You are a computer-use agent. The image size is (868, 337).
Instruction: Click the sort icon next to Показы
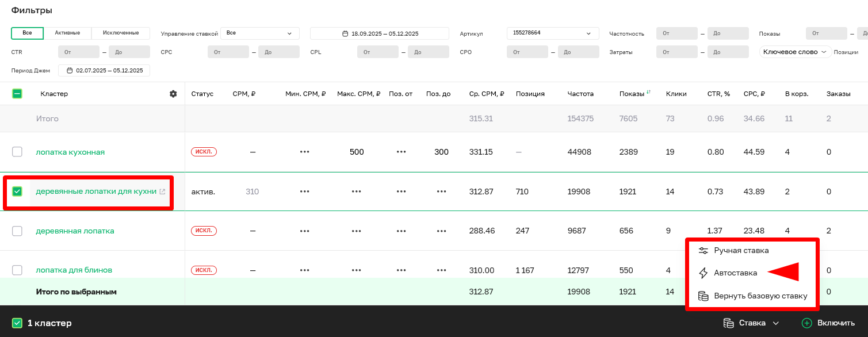point(649,92)
